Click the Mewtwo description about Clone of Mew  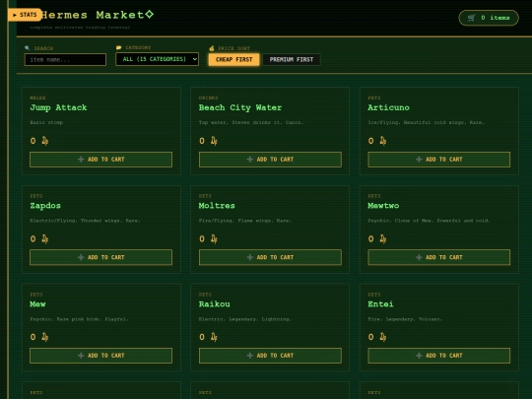(430, 221)
